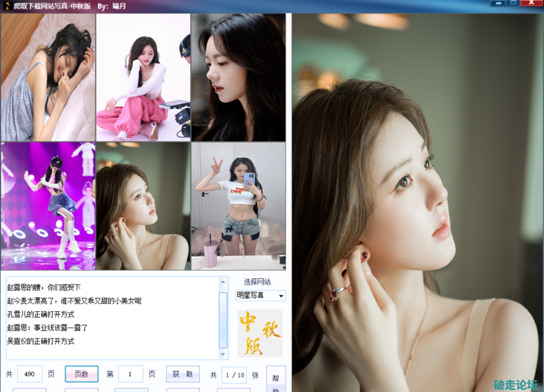This screenshot has width=544, height=392.
Task: Click the 帮助 button
Action: (x=276, y=379)
